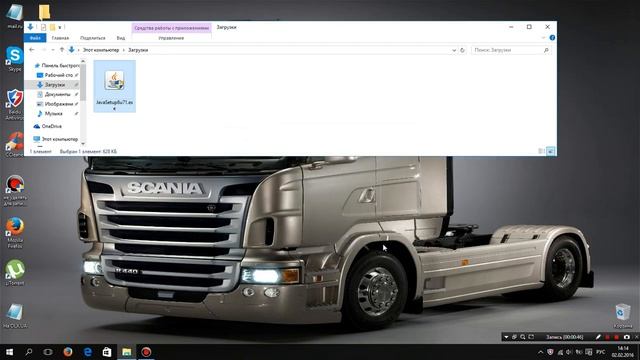Screen dimensions: 640x360
Task: Click the taskbar search magnifier
Action: point(29,352)
